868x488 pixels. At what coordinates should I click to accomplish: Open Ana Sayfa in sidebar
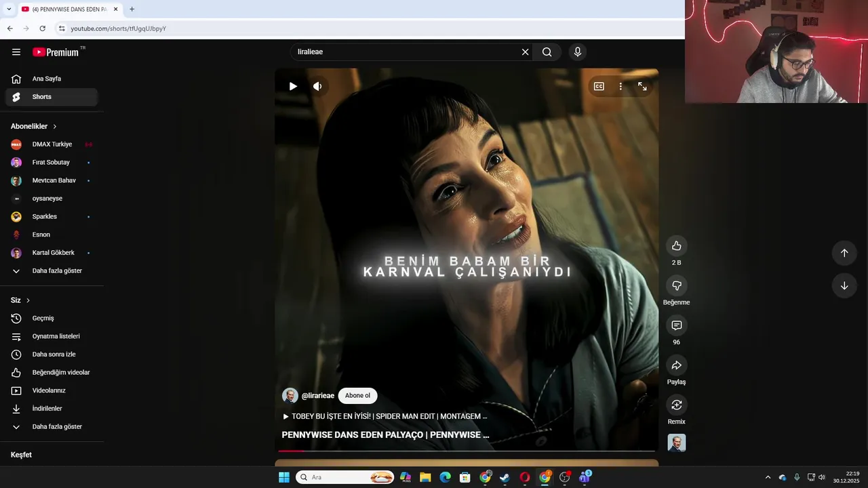pos(52,79)
